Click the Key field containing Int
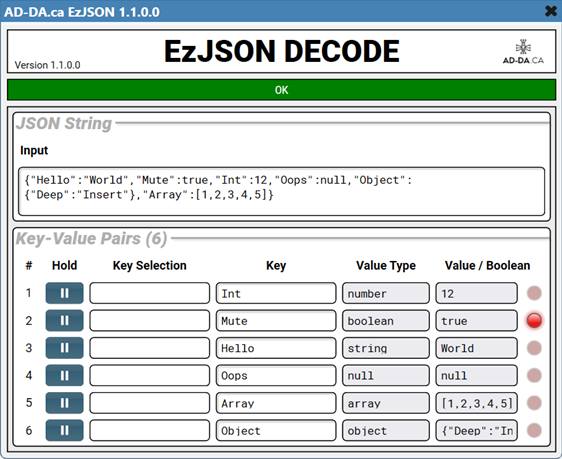Screen dimensions: 562x459 pos(276,293)
